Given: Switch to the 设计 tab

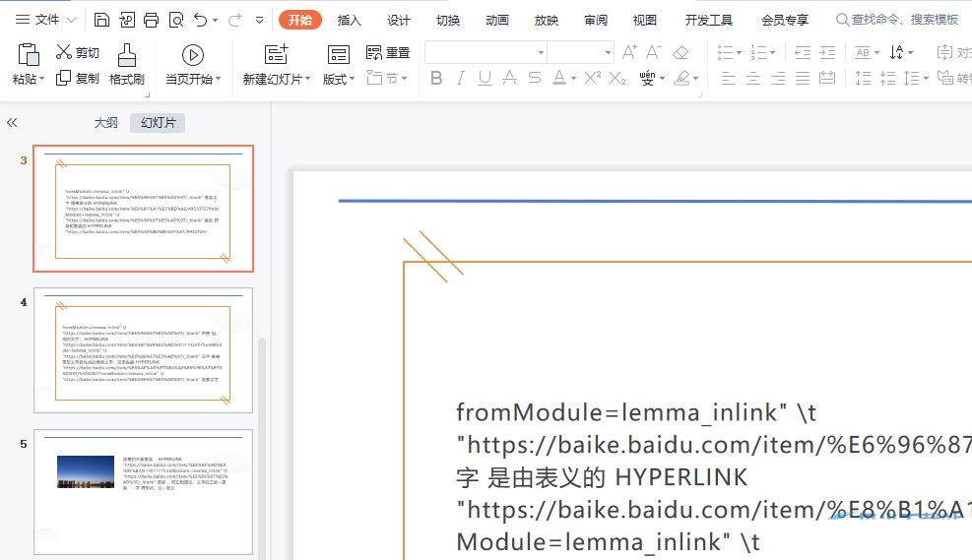Looking at the screenshot, I should pyautogui.click(x=399, y=20).
